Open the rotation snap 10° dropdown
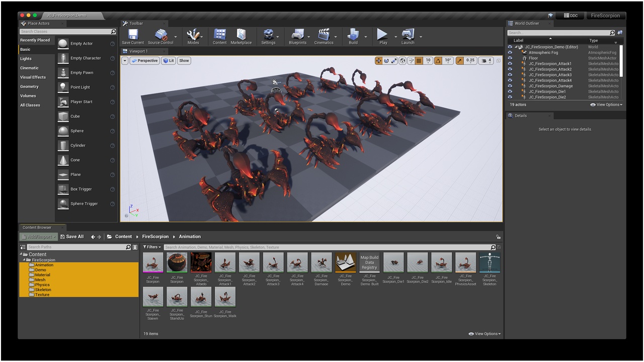644x362 pixels. (x=448, y=60)
